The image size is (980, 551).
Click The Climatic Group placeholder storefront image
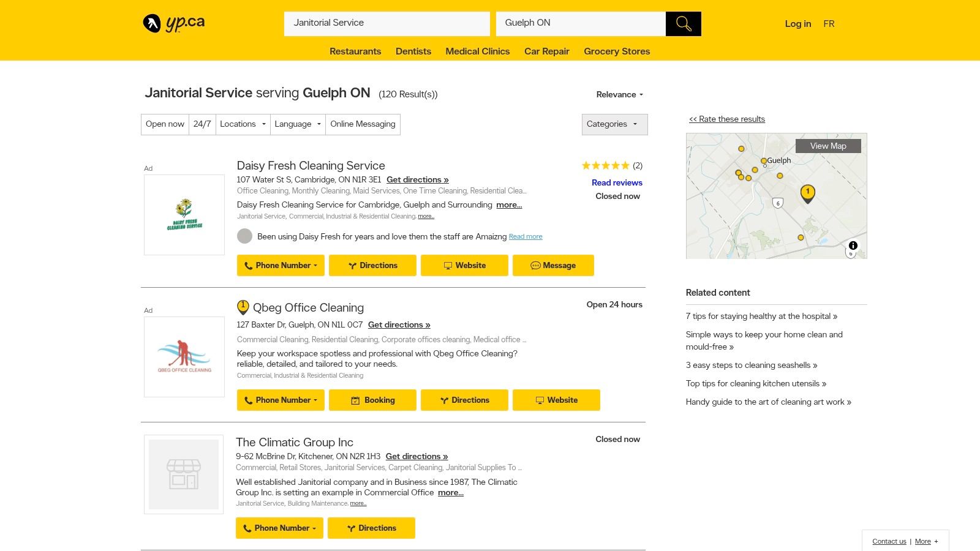click(184, 474)
